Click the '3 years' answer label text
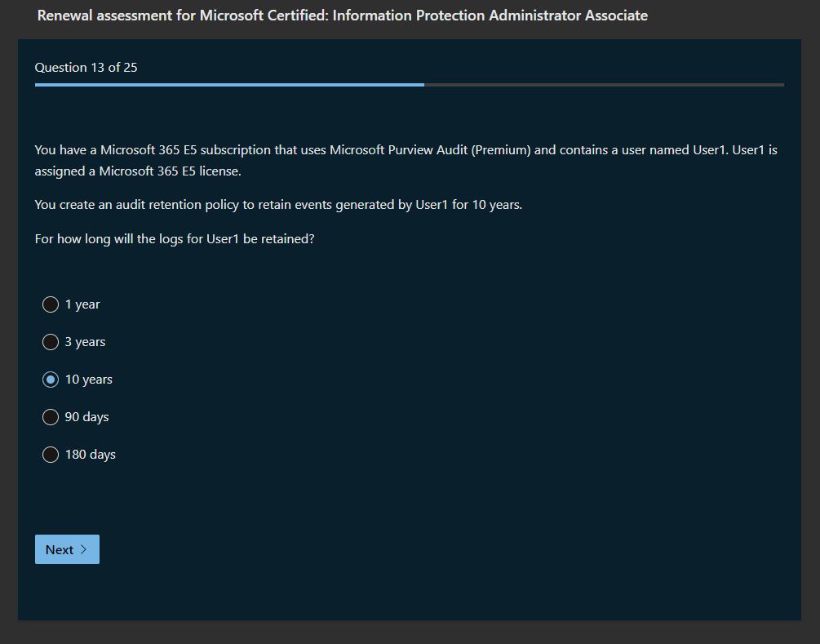The image size is (820, 644). (85, 342)
